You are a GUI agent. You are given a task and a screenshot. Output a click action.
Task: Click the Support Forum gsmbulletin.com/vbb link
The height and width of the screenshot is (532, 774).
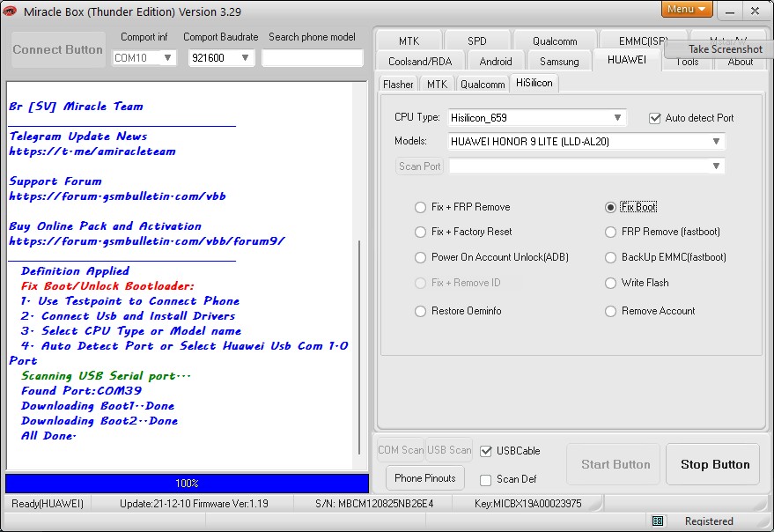(117, 196)
